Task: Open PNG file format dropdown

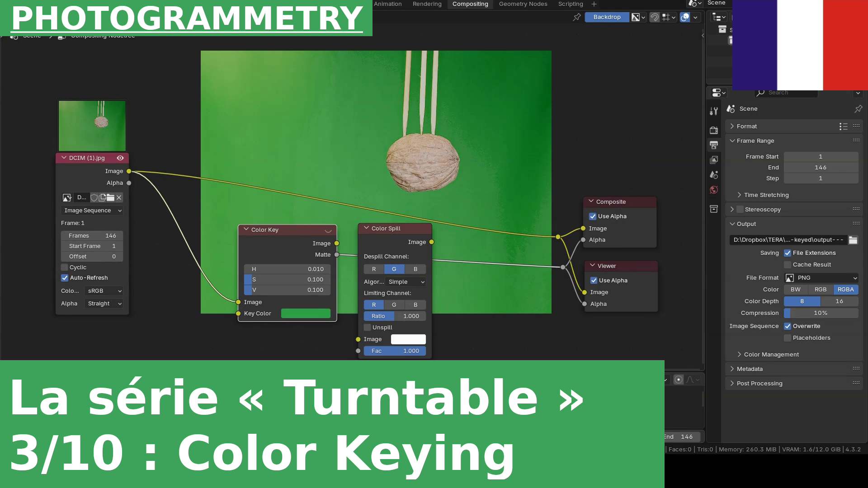Action: tap(821, 278)
